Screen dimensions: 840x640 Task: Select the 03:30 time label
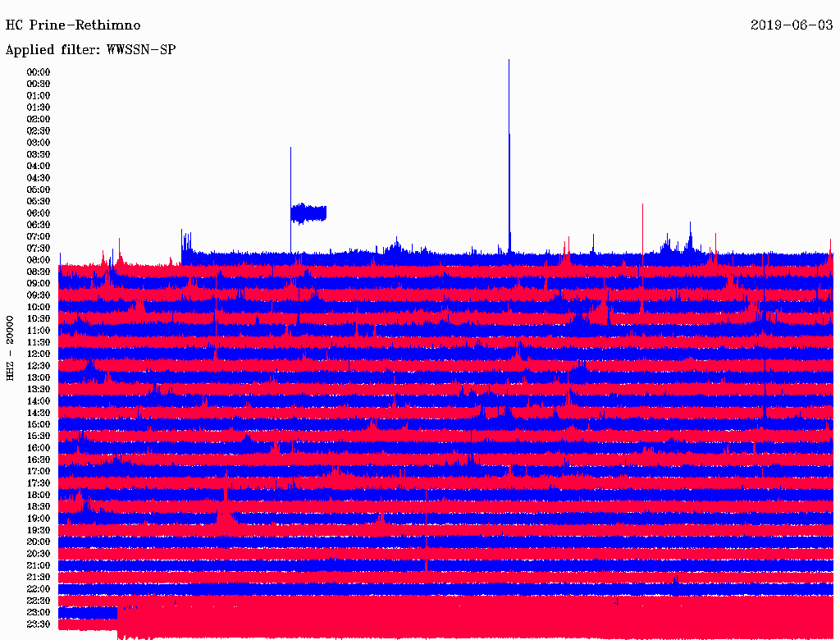click(x=38, y=154)
